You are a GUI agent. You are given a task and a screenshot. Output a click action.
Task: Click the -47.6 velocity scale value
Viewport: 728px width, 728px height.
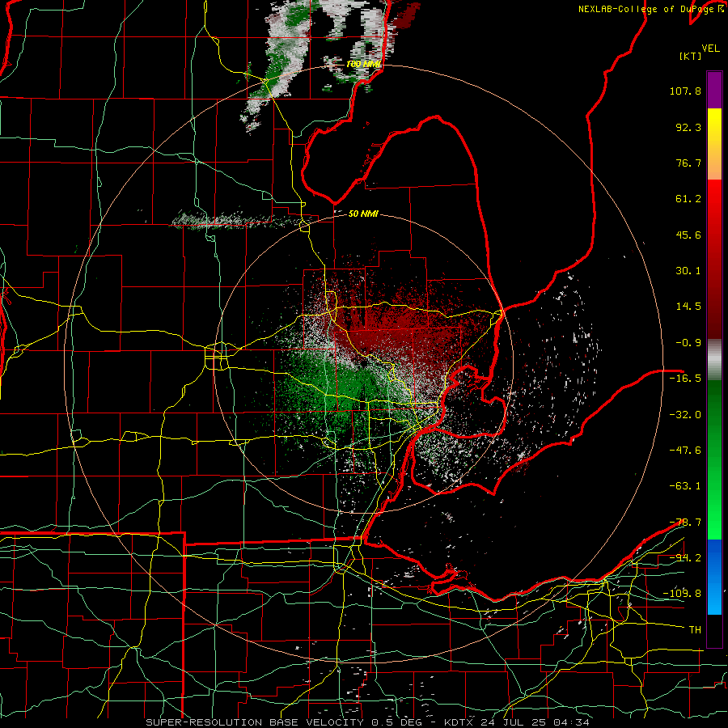pyautogui.click(x=685, y=451)
